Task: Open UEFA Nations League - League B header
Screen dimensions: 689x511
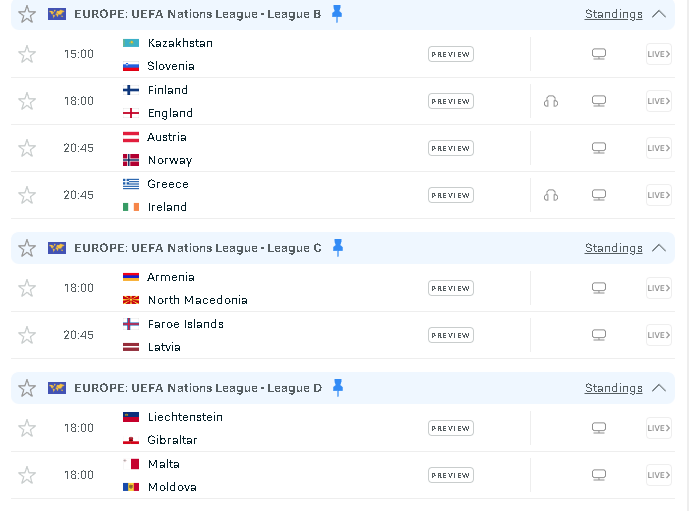Action: (x=197, y=14)
